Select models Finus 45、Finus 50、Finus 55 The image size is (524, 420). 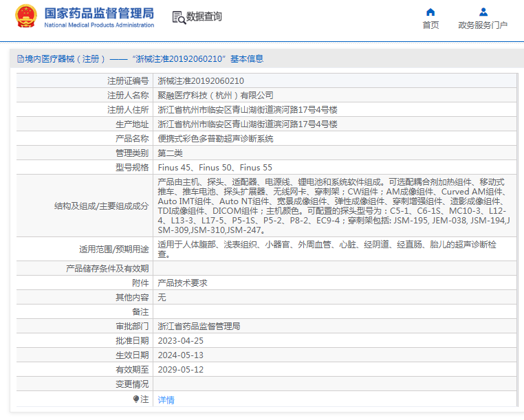click(215, 168)
